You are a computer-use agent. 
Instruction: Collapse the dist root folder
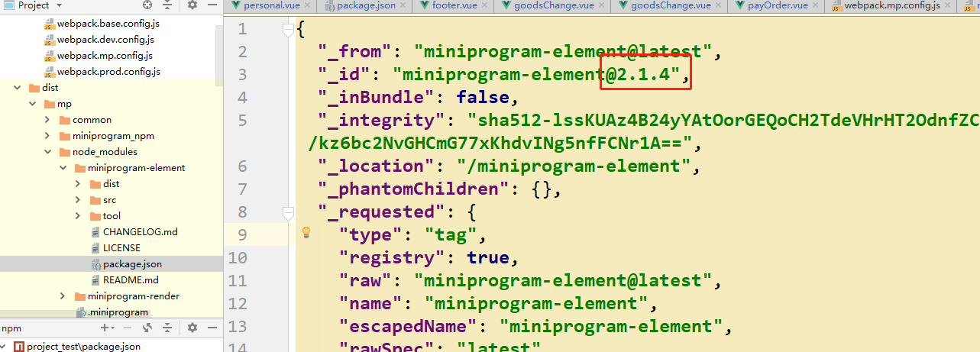tap(18, 88)
